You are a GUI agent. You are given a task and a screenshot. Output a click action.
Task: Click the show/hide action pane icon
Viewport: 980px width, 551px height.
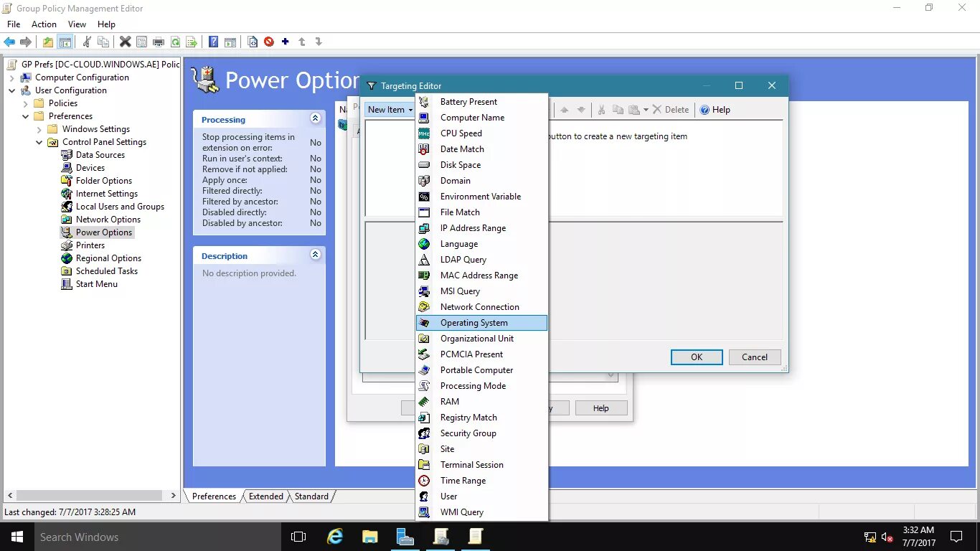click(230, 42)
